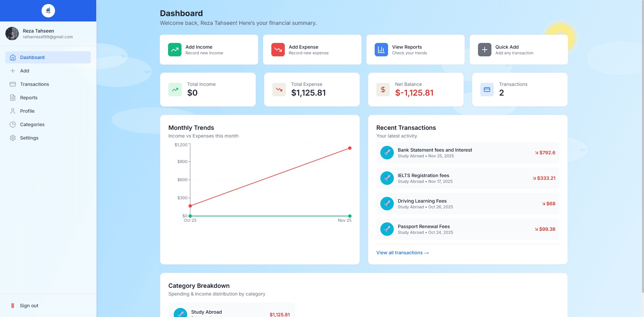Click the red Sign out icon

click(13, 306)
